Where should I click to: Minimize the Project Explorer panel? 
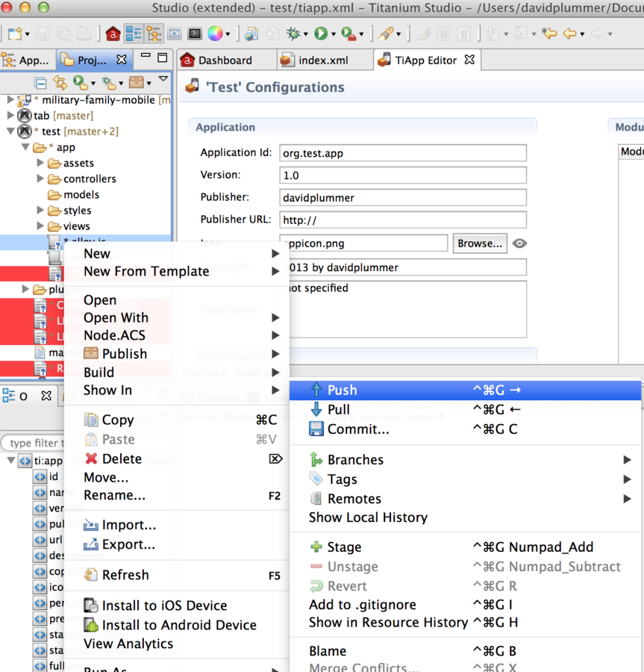pyautogui.click(x=146, y=56)
